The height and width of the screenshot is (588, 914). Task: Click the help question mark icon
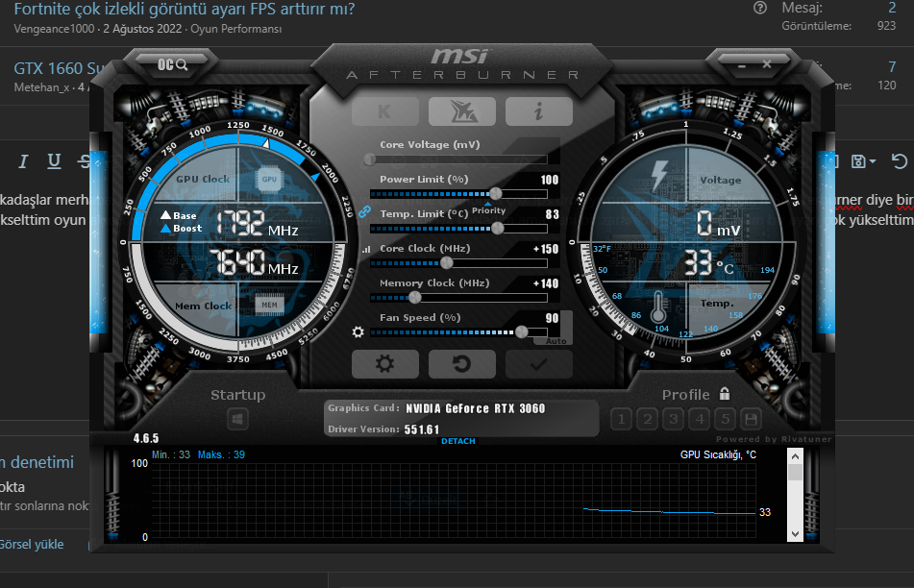point(760,8)
